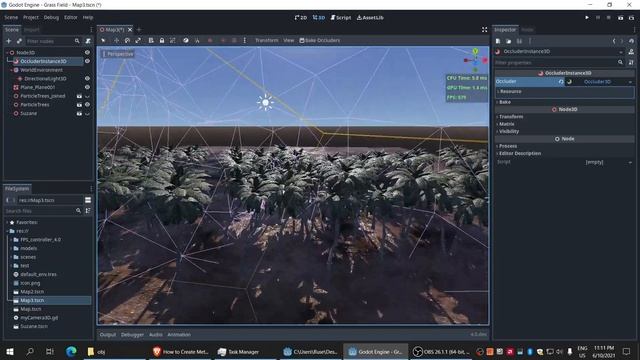The image size is (640, 360).
Task: Play the current scene clapper icon
Action: click(x=620, y=18)
